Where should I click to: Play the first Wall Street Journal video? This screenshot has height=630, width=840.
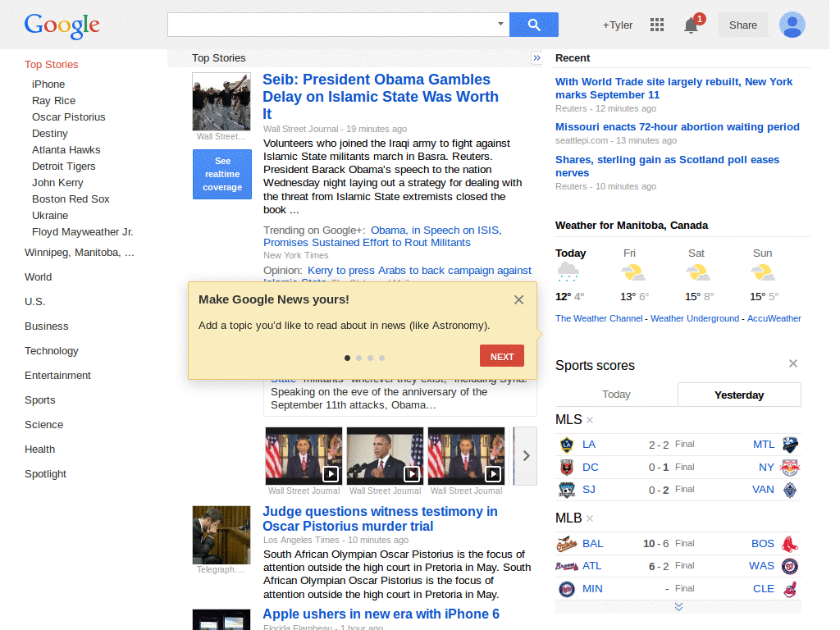[331, 474]
